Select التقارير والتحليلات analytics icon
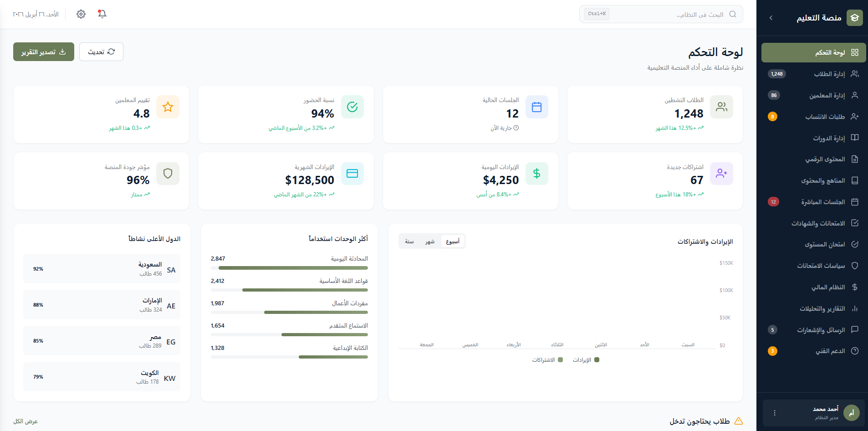The width and height of the screenshot is (868, 431). pyautogui.click(x=855, y=308)
